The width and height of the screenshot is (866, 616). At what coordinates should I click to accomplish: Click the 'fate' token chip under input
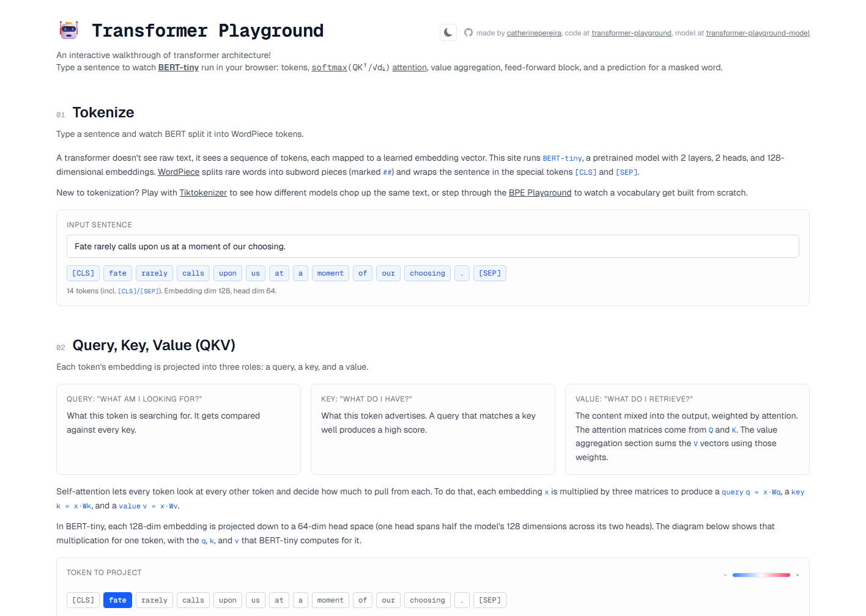117,273
